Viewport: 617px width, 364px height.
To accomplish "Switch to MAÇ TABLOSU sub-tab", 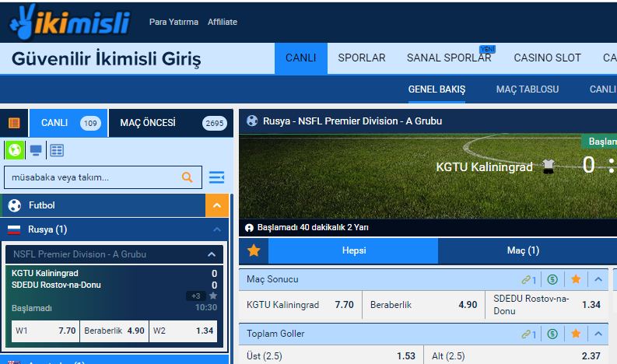I will tap(528, 89).
